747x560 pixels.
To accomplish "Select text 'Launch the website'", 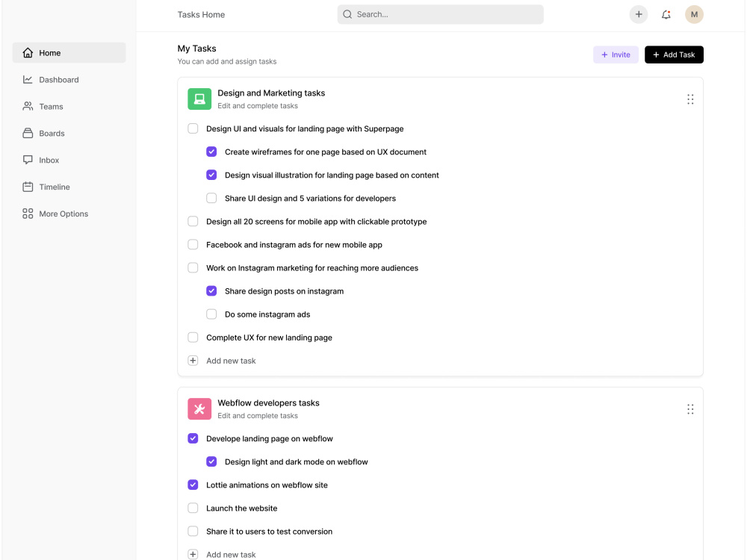I will (x=241, y=508).
